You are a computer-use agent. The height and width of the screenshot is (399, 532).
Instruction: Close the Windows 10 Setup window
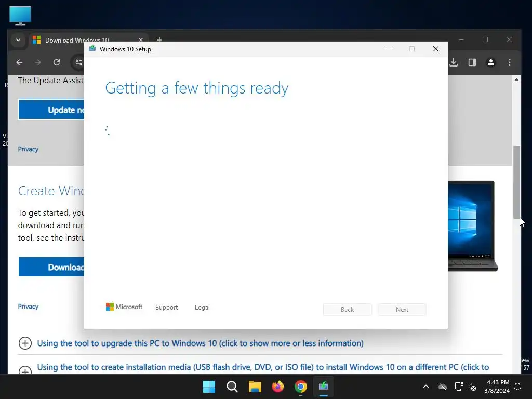click(x=436, y=49)
